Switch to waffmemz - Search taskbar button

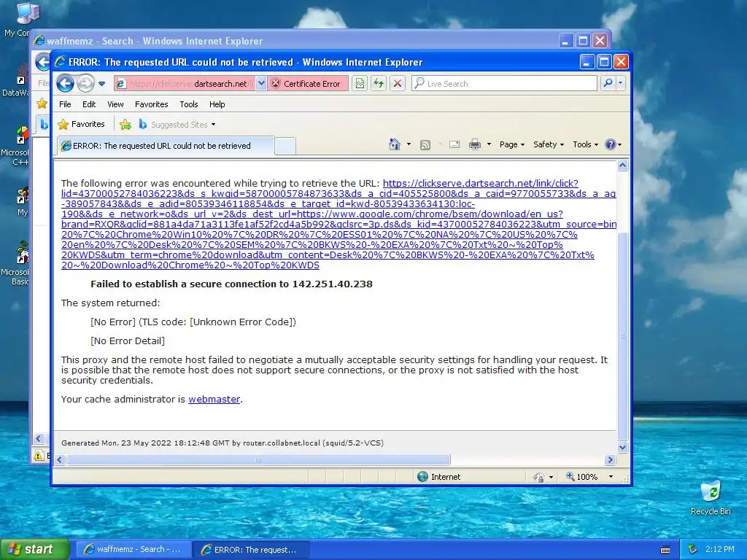coord(133,549)
